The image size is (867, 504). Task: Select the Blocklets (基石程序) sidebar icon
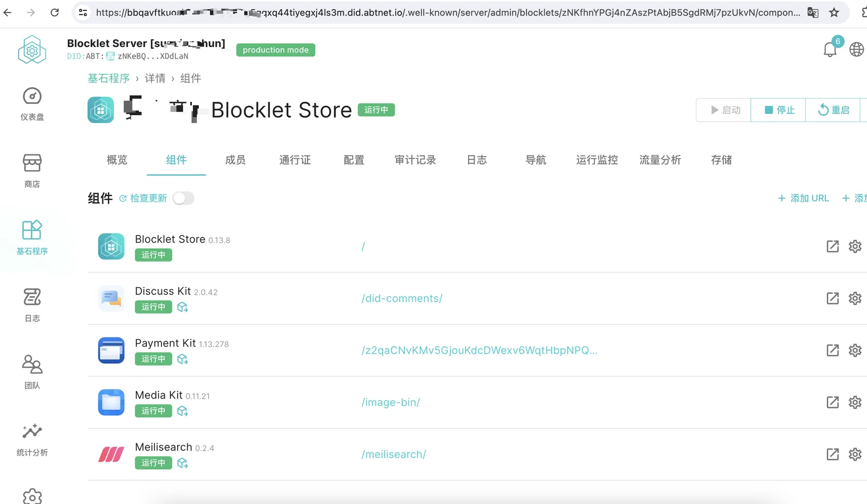coord(32,230)
